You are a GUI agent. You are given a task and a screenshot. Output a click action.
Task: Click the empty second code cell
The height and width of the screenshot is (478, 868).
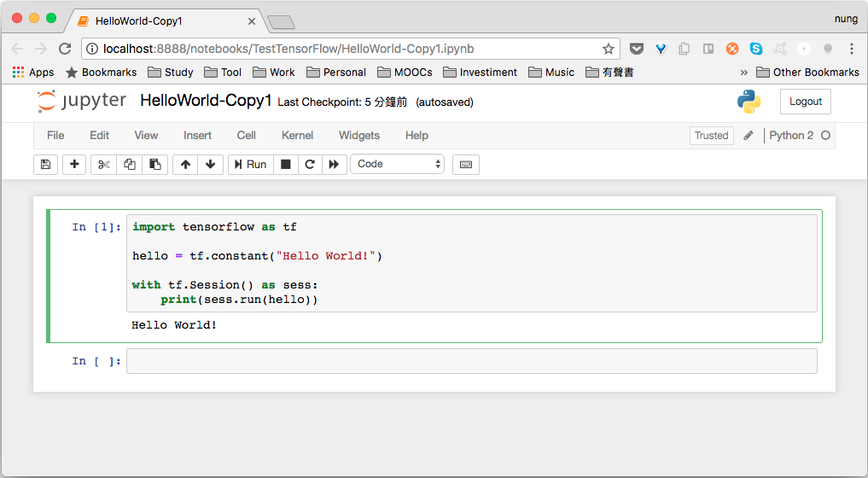click(472, 361)
